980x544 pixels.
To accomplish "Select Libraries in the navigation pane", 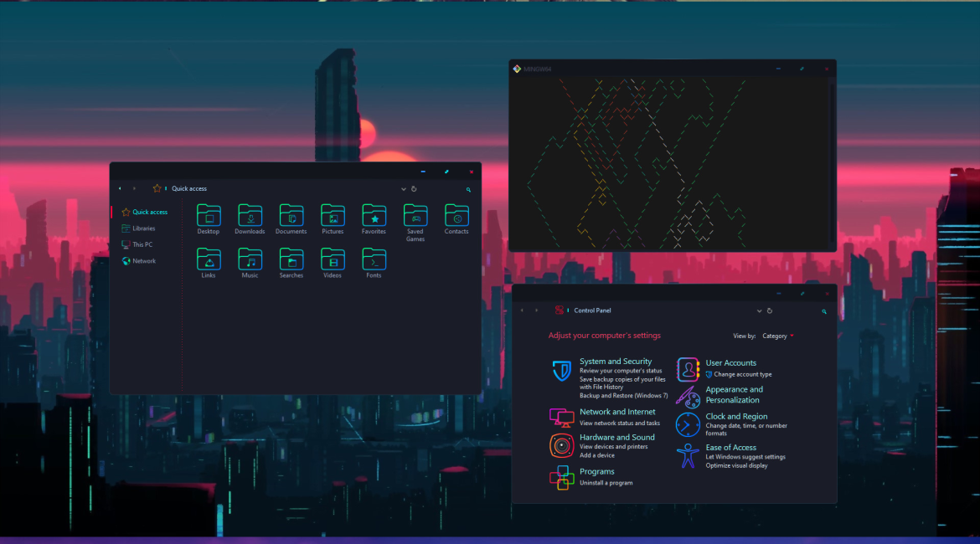I will (x=143, y=228).
